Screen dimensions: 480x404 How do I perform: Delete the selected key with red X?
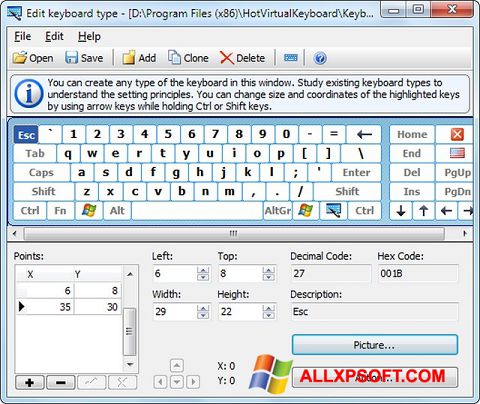pyautogui.click(x=242, y=58)
